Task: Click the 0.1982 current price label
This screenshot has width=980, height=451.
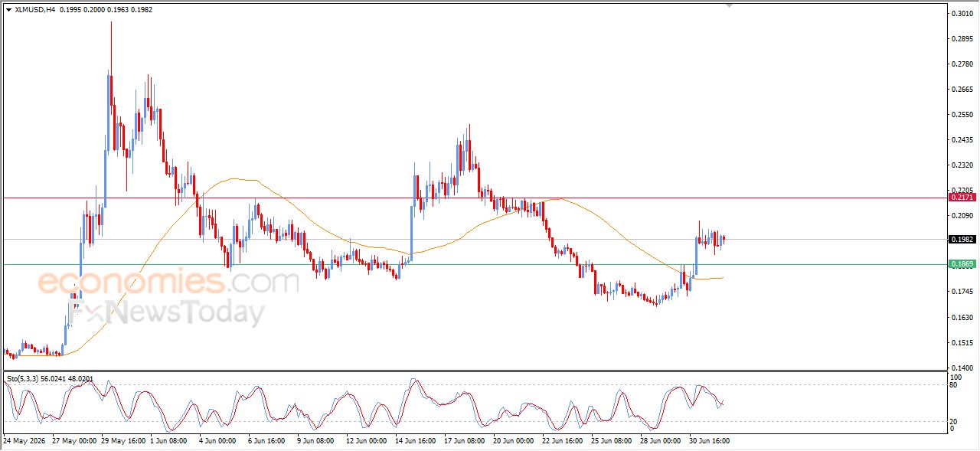Action: pos(962,239)
